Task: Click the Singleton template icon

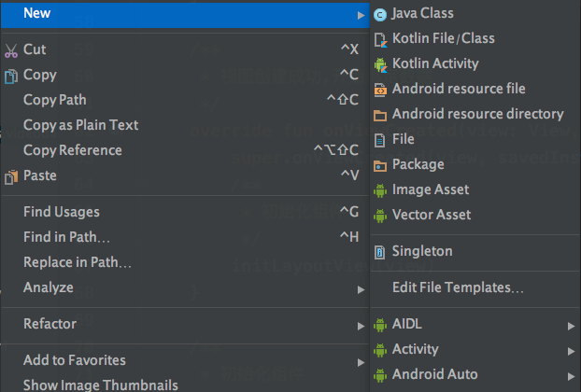Action: 380,252
